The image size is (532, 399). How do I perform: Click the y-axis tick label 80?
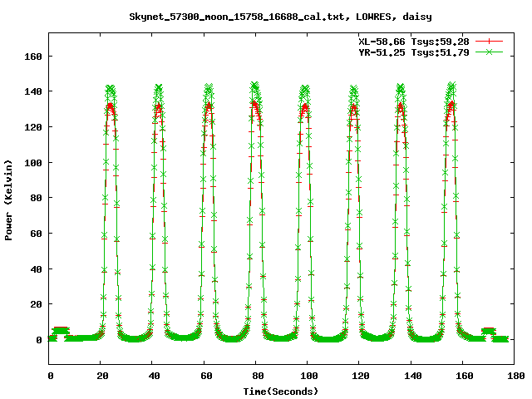point(37,198)
